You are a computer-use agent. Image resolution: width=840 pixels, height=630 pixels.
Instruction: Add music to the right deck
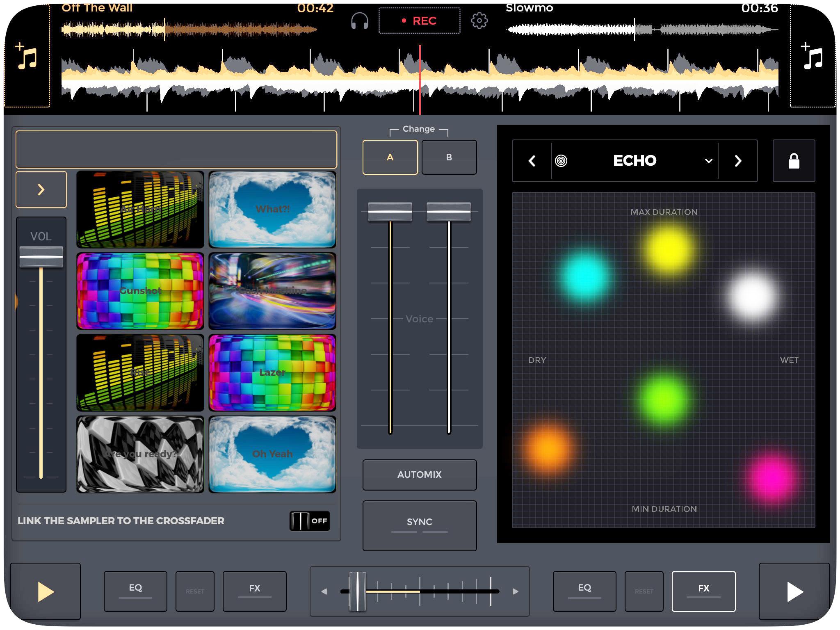coord(812,57)
